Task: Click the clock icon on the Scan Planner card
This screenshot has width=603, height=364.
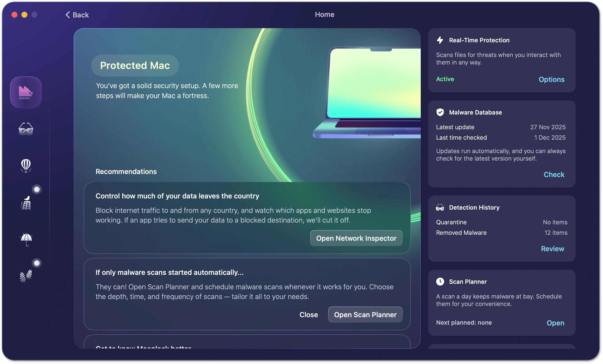Action: tap(440, 282)
